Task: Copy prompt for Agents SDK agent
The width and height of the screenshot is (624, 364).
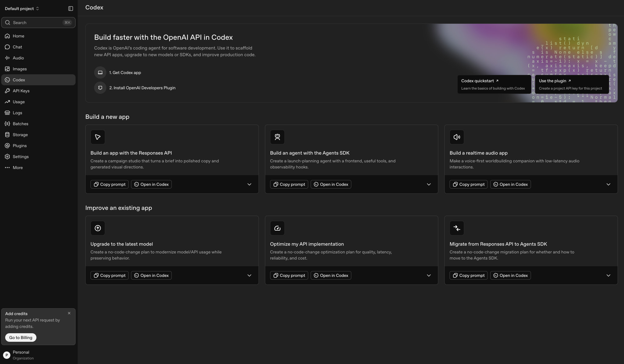Action: click(x=289, y=184)
